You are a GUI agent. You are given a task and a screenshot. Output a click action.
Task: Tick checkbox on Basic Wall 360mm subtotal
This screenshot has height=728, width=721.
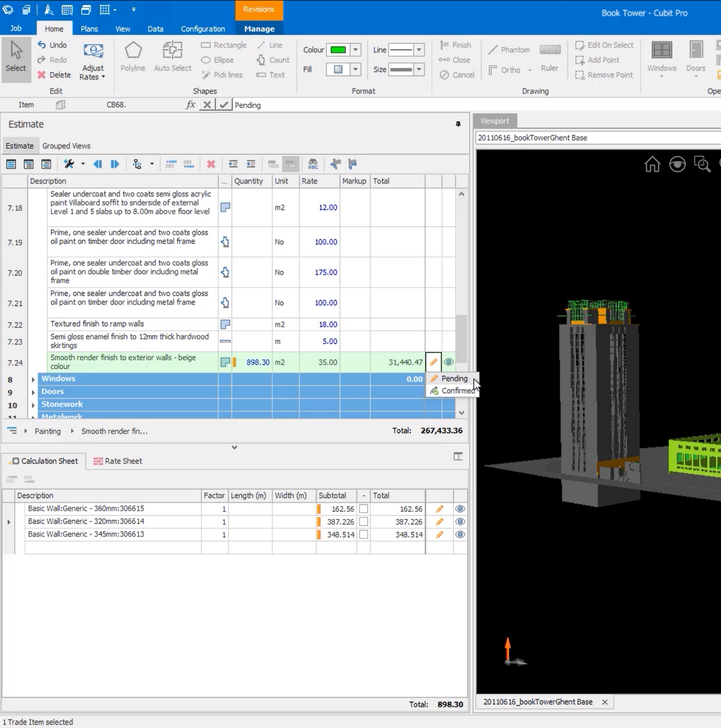pos(364,508)
